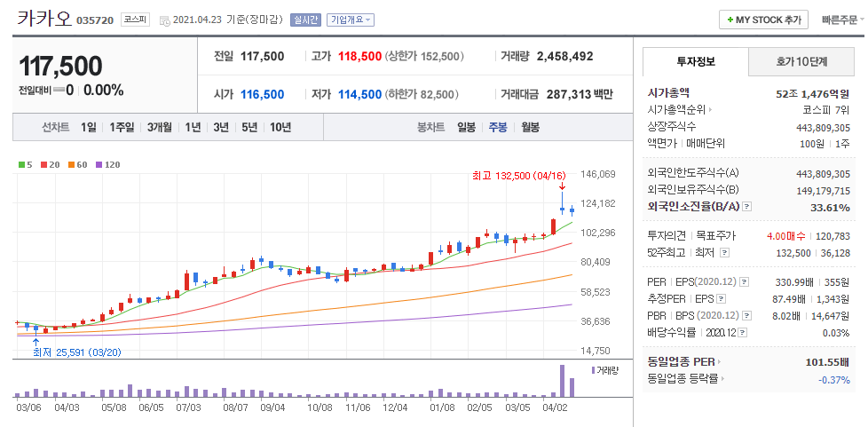The height and width of the screenshot is (427, 868).
Task: Click the 외국인소진율 value 33.61%
Action: pos(831,207)
